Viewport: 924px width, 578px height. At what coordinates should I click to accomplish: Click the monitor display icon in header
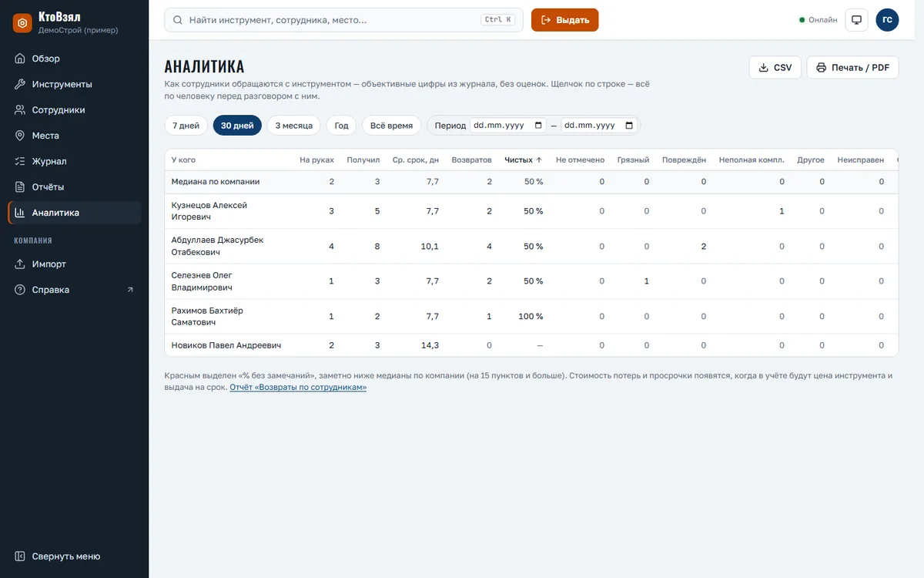click(x=856, y=20)
